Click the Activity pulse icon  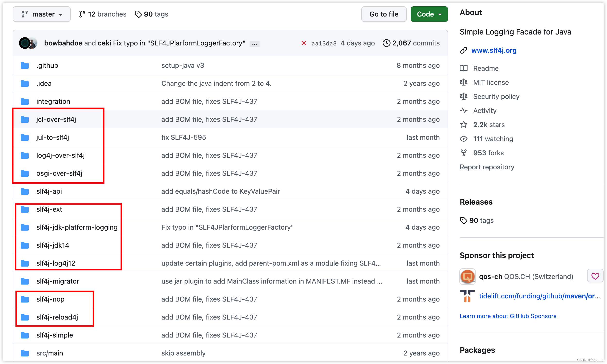tap(463, 111)
